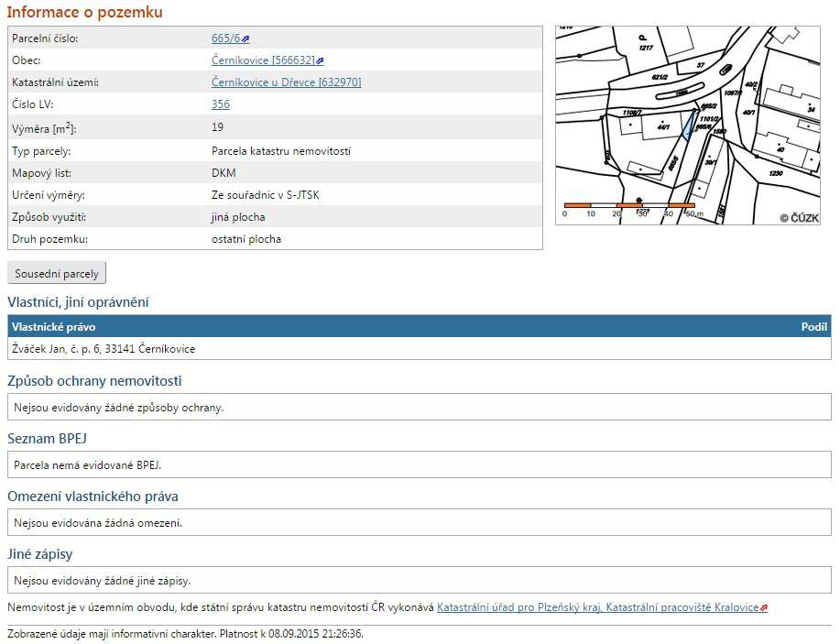This screenshot has width=840, height=644.
Task: Select text Nejsou evidovány žádné jiné zápisy
Action: (x=103, y=581)
